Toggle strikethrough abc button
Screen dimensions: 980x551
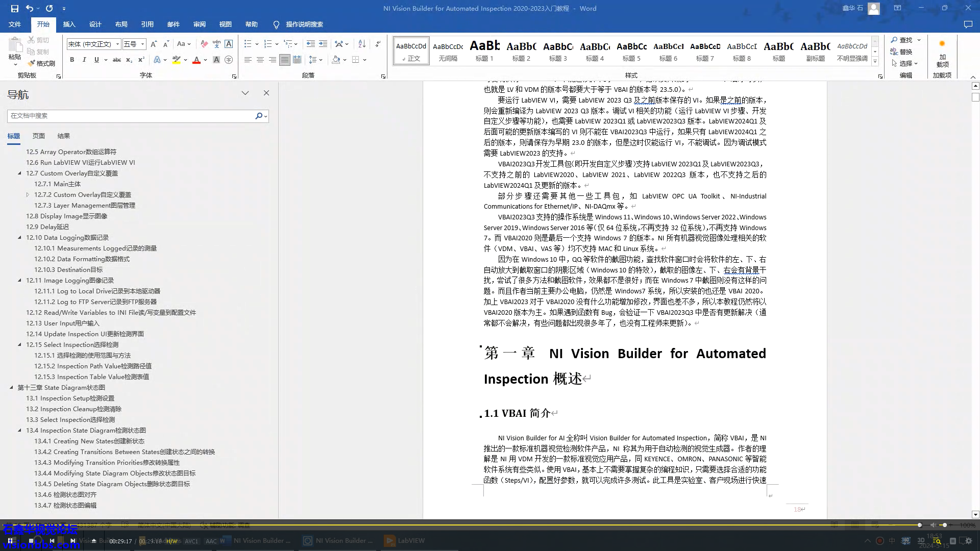pos(117,60)
